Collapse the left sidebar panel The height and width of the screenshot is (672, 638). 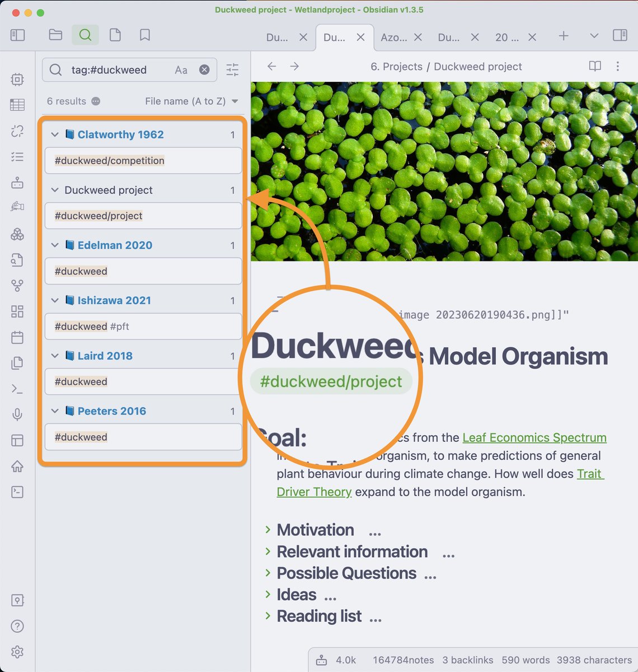click(x=17, y=35)
